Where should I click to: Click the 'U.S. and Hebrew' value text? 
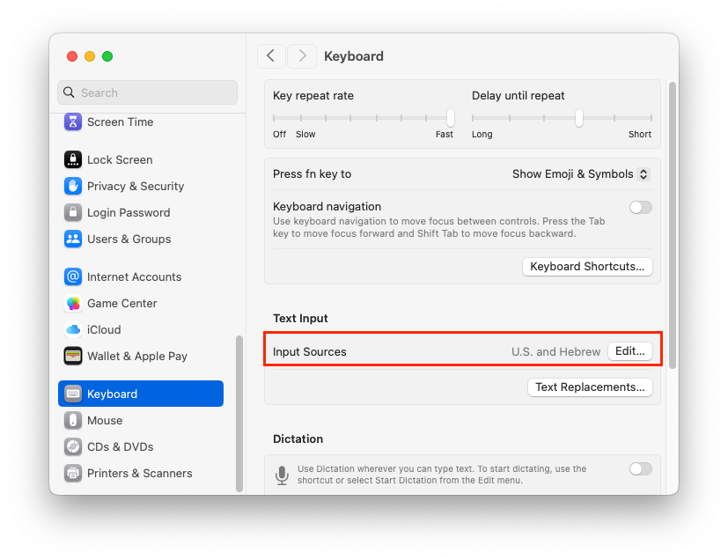(555, 351)
